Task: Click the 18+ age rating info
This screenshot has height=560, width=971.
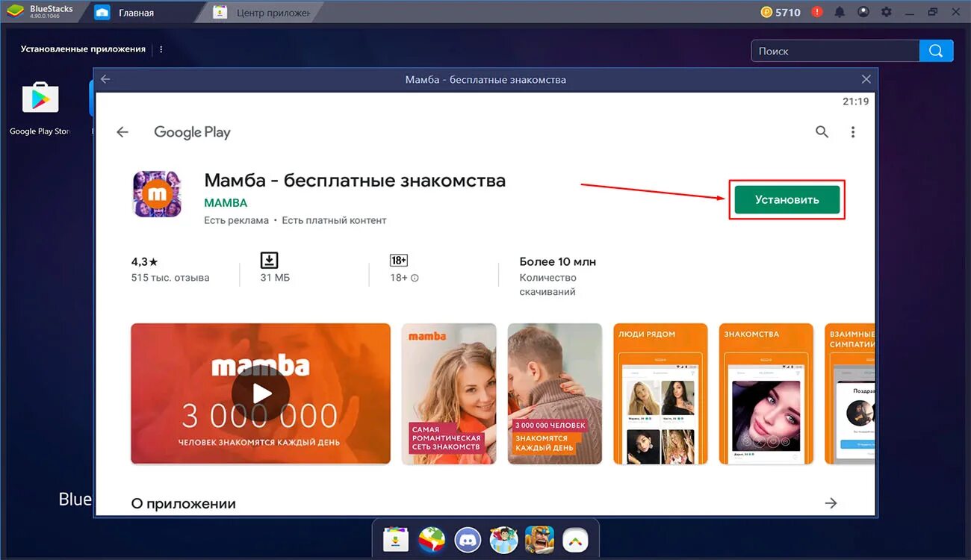Action: point(415,278)
